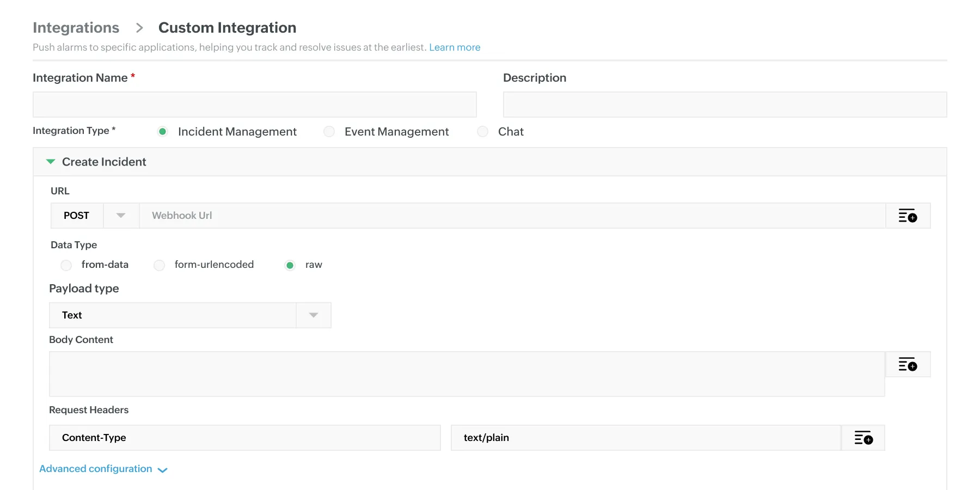The image size is (980, 490).
Task: Choose form-urlencoded data type
Action: (x=159, y=265)
